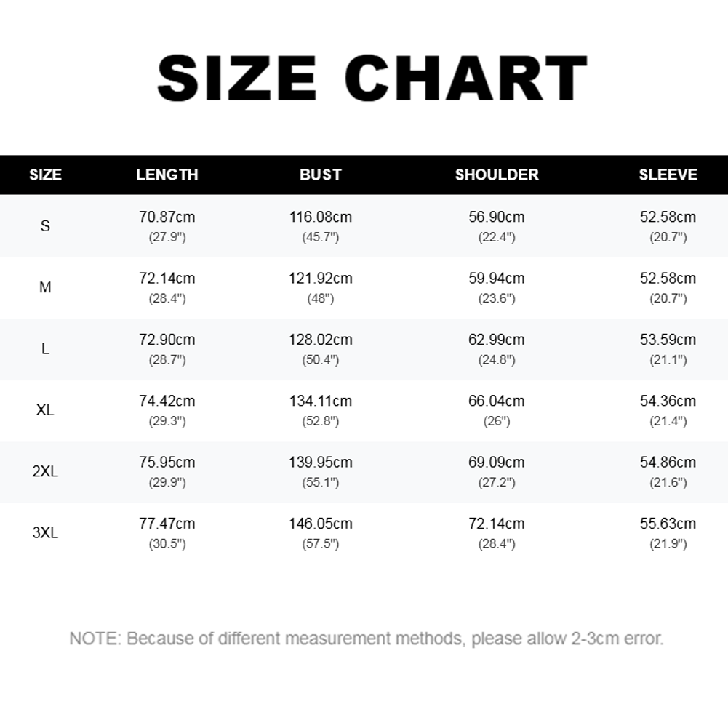Select the SIZE column header
Viewport: 728px width, 728px height.
(46, 175)
